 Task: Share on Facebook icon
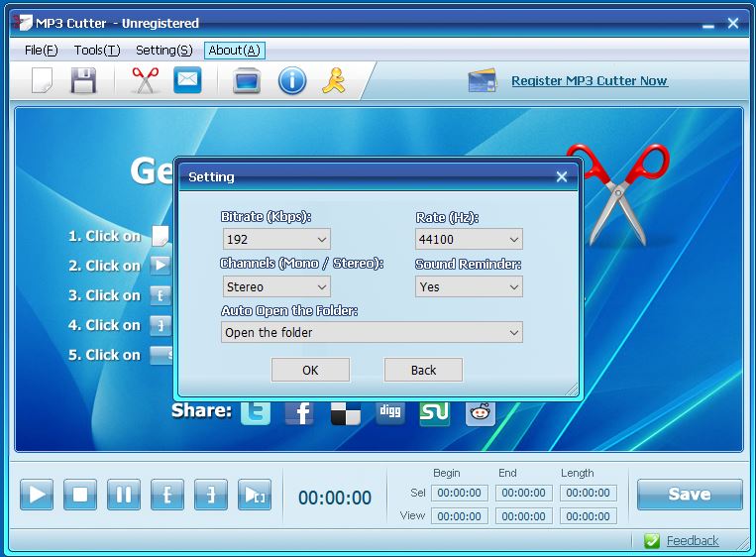[300, 413]
